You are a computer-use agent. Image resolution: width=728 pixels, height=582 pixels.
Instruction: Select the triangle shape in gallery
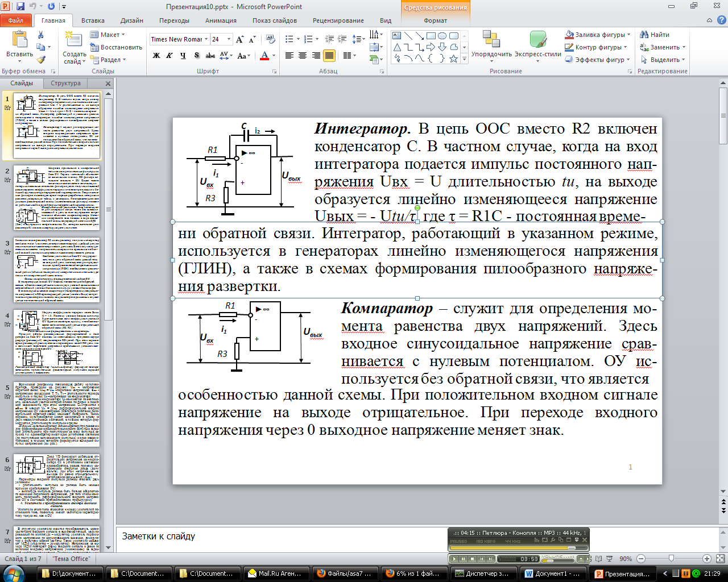click(397, 47)
